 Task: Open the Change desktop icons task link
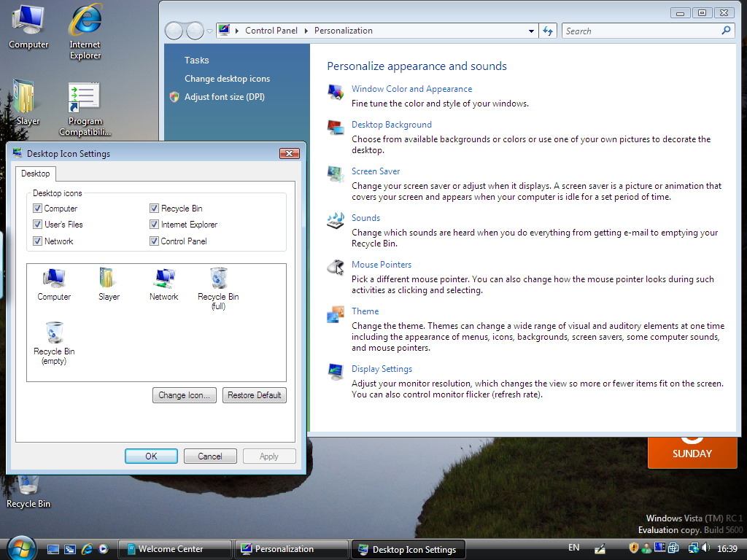coord(228,79)
